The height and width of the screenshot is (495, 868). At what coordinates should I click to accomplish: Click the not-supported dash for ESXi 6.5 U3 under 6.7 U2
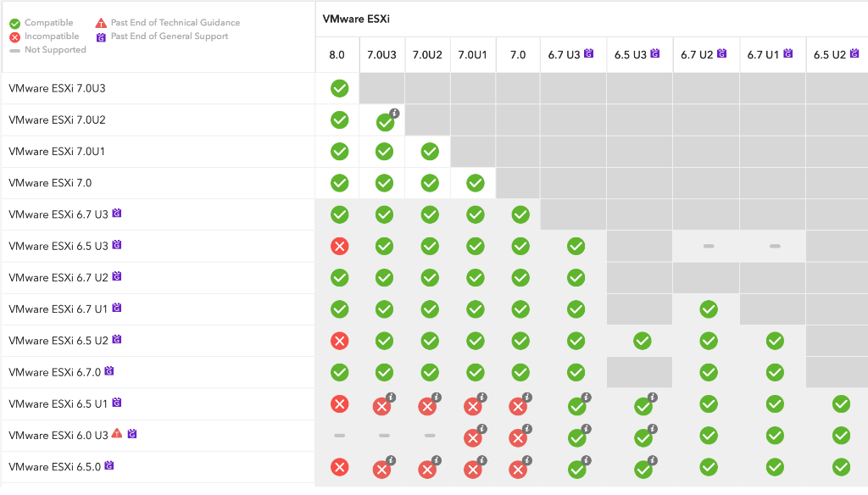tap(709, 246)
